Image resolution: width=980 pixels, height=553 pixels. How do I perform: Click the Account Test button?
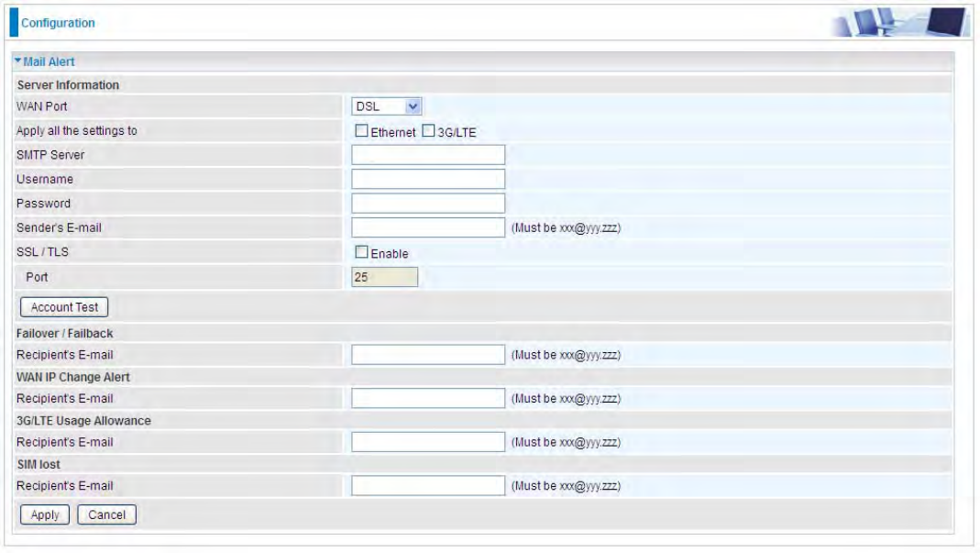coord(64,307)
